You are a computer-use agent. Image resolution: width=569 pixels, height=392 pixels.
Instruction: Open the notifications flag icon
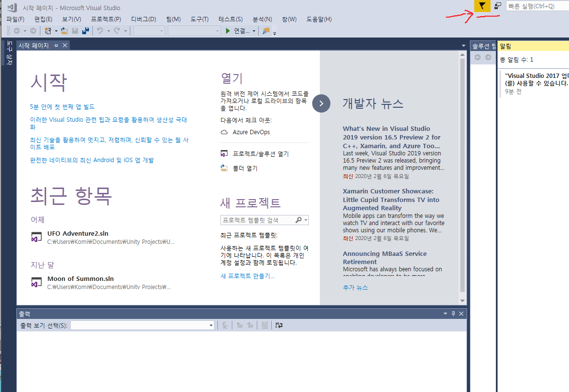(482, 6)
